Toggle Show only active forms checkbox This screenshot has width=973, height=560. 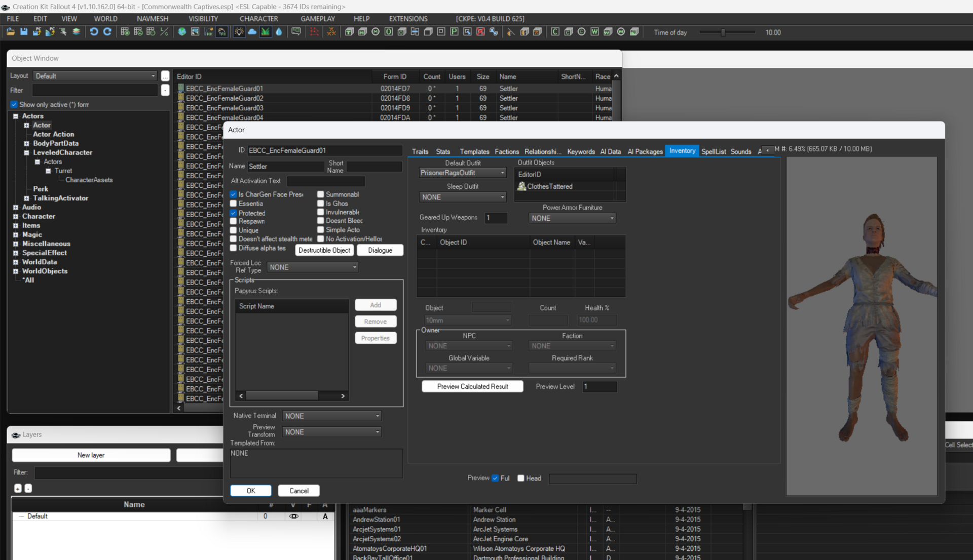[x=14, y=104]
